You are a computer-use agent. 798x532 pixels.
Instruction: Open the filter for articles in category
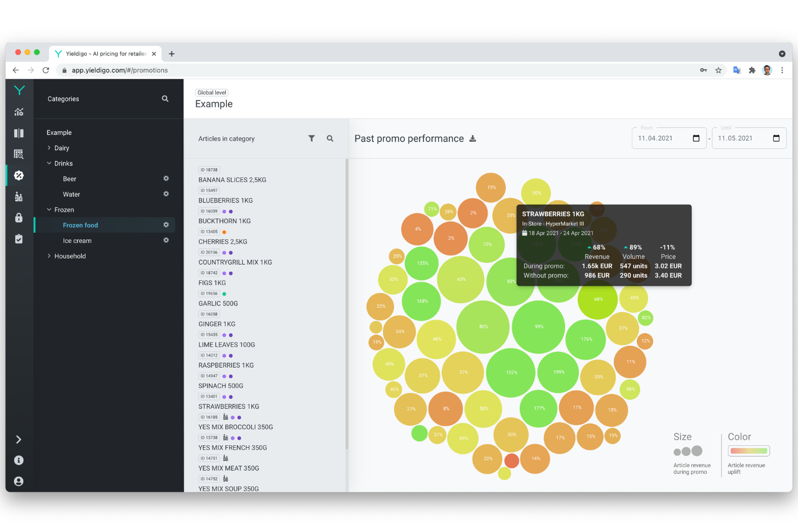[312, 139]
